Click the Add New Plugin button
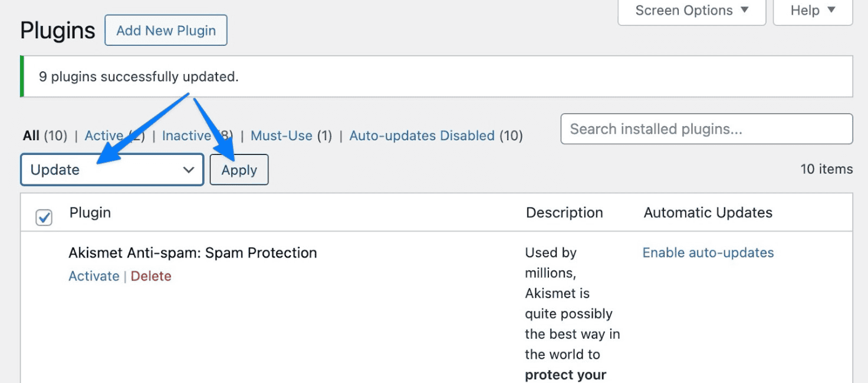Image resolution: width=868 pixels, height=383 pixels. tap(166, 31)
